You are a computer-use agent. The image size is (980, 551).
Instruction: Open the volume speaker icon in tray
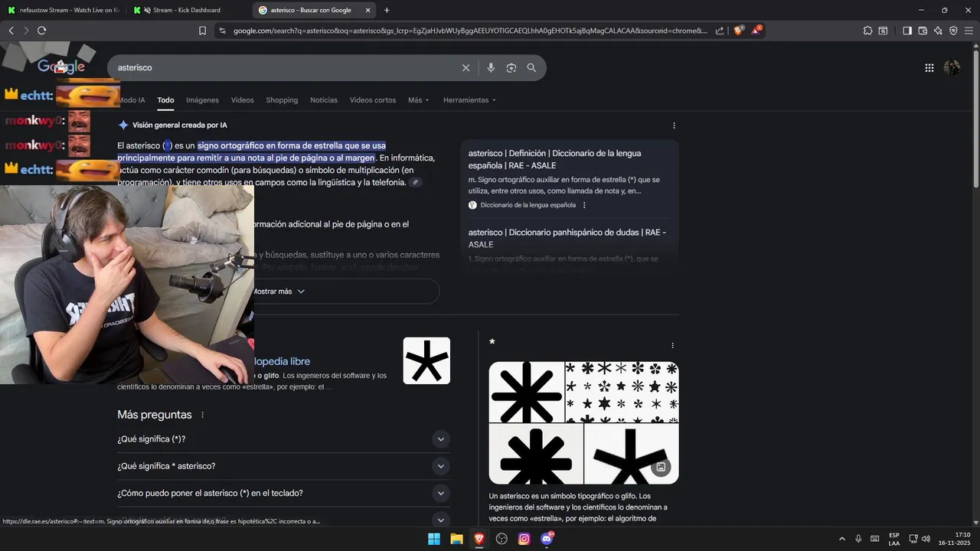(926, 539)
